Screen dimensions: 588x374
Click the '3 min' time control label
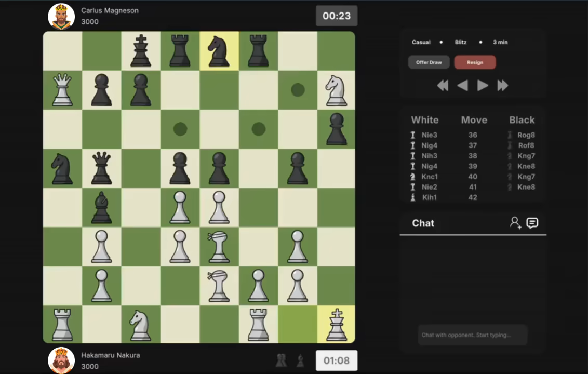(x=500, y=42)
